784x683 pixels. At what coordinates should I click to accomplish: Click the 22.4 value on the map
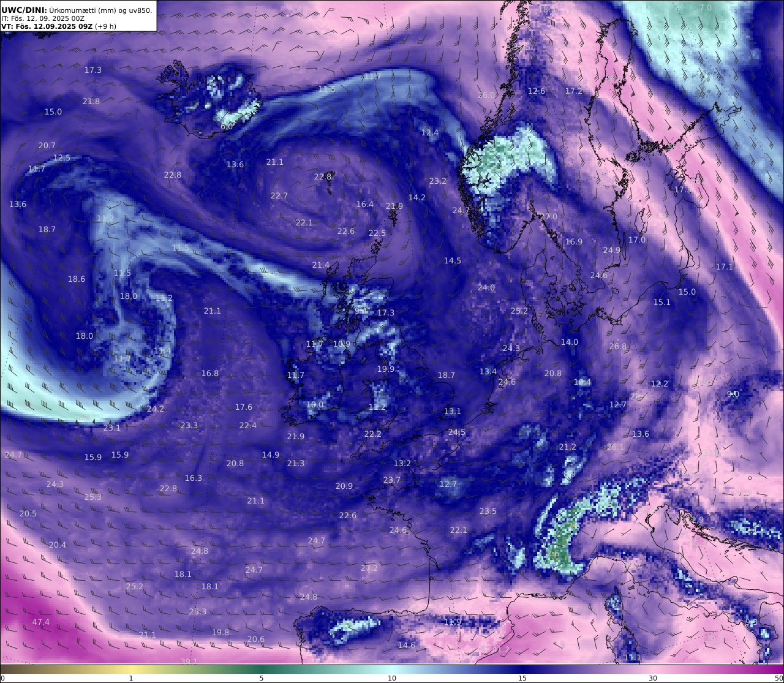click(248, 425)
